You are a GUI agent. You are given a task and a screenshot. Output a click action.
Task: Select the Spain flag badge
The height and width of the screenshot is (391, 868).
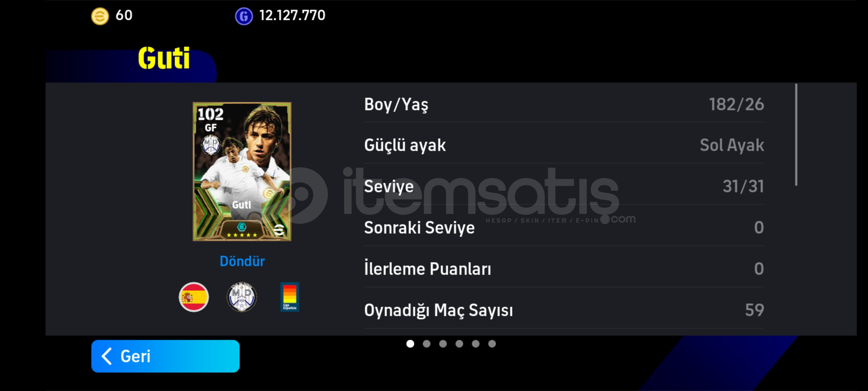coord(194,297)
